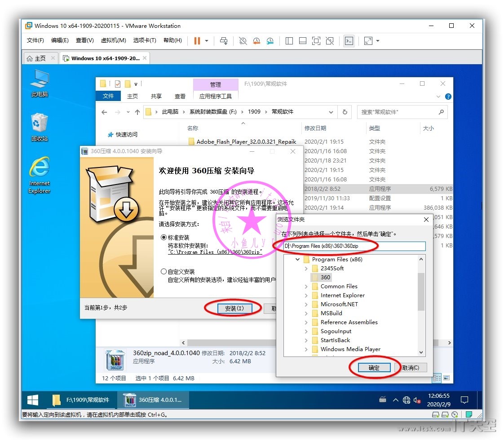The height and width of the screenshot is (440, 504).
Task: Select the Internet Explorer desktop icon
Action: tap(40, 175)
